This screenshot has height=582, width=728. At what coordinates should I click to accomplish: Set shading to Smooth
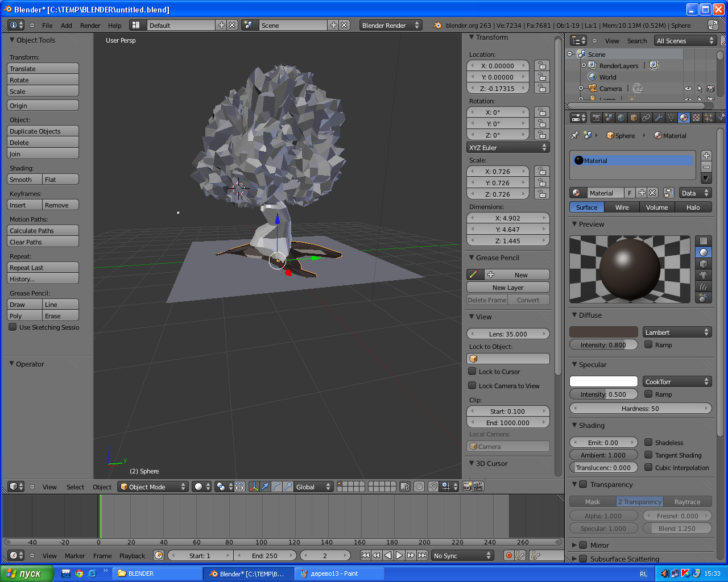[x=24, y=179]
